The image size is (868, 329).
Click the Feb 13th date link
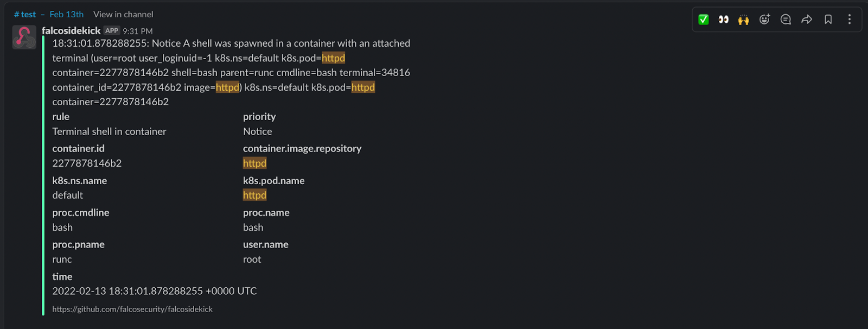click(67, 14)
